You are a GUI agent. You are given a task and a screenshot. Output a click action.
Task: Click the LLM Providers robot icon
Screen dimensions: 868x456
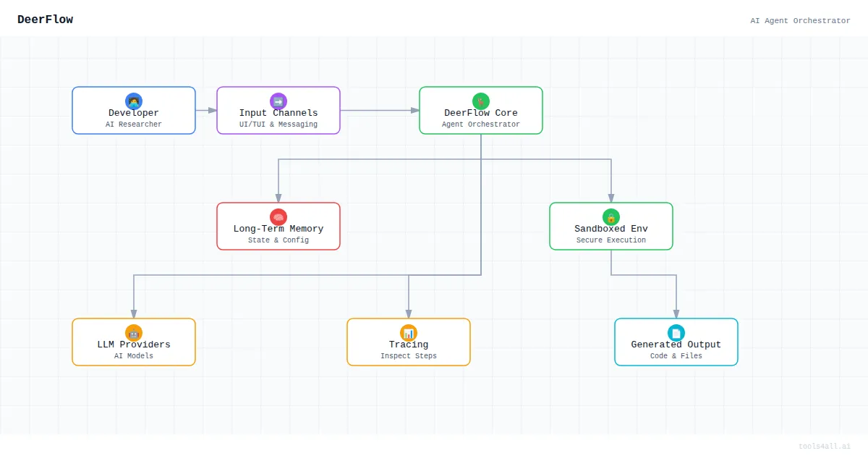134,333
